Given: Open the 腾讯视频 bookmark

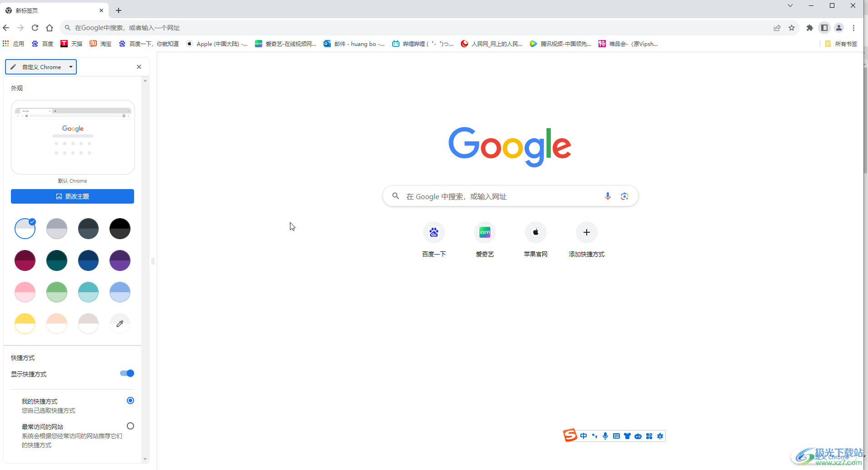Looking at the screenshot, I should (561, 44).
